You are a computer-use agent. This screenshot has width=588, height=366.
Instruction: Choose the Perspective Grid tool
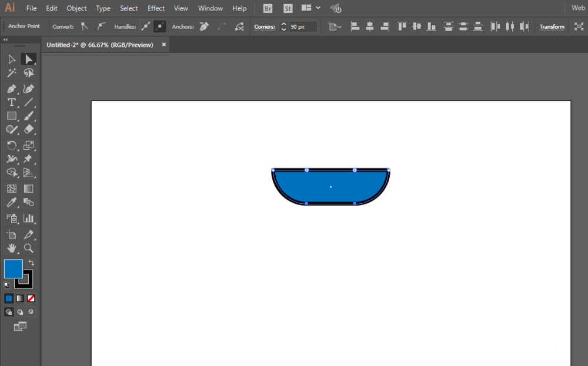tap(28, 172)
